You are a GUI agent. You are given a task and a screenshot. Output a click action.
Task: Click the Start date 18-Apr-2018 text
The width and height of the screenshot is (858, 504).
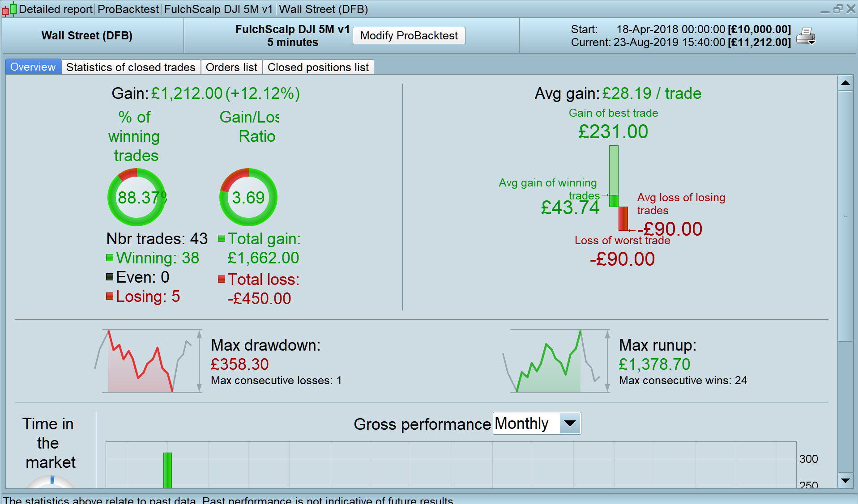pos(671,30)
